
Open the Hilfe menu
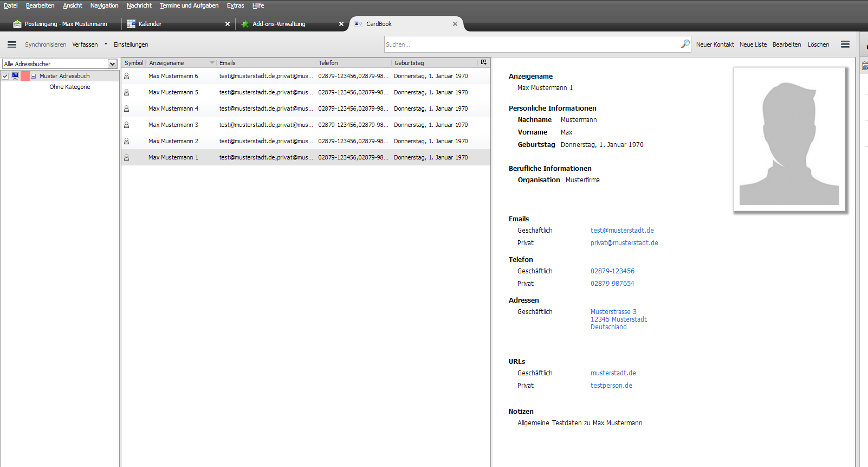point(258,5)
